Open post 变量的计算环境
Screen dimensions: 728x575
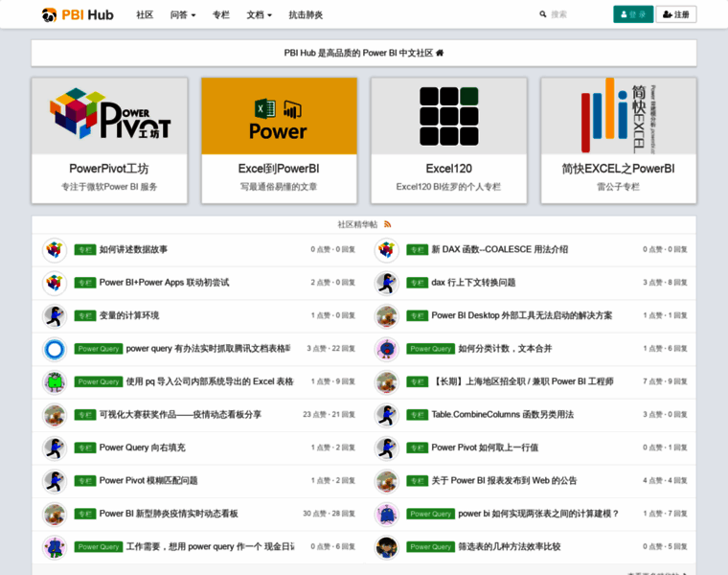tap(129, 316)
